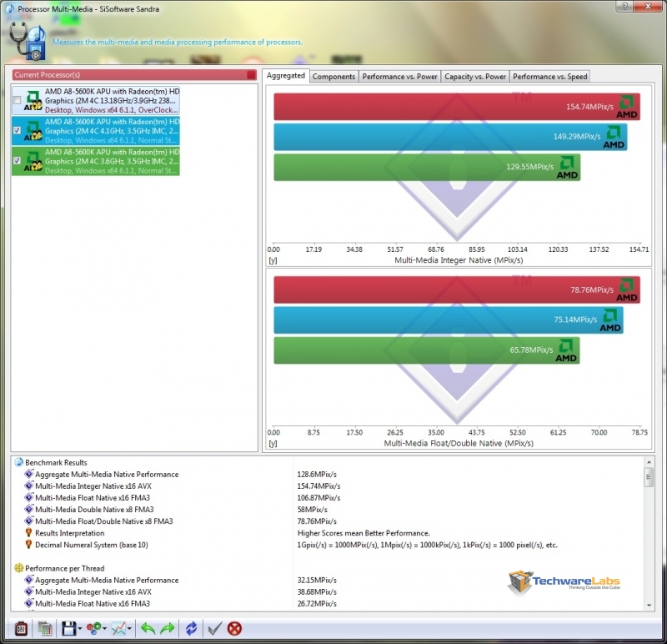Click the results list scrollbar thumb
The width and height of the screenshot is (667, 644).
click(x=649, y=476)
